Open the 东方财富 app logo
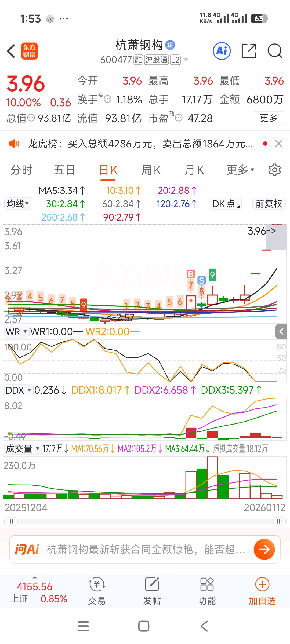The height and width of the screenshot is (644, 290). [30, 51]
